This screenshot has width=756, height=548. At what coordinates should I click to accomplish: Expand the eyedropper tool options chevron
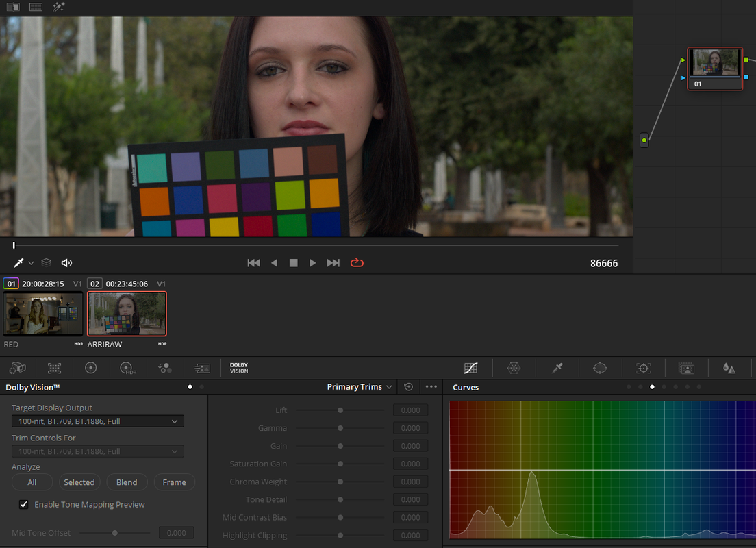tap(31, 263)
